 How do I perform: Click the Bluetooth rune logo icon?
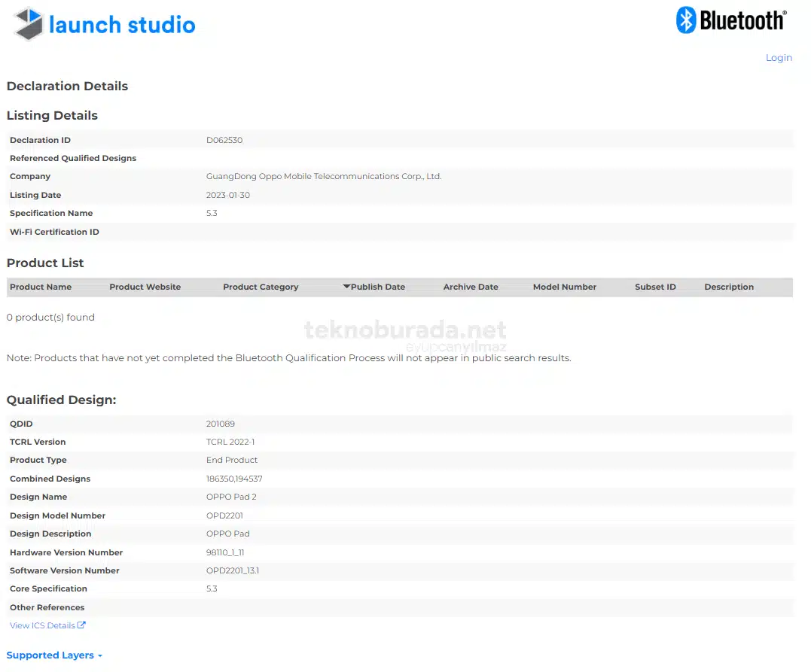tap(685, 20)
